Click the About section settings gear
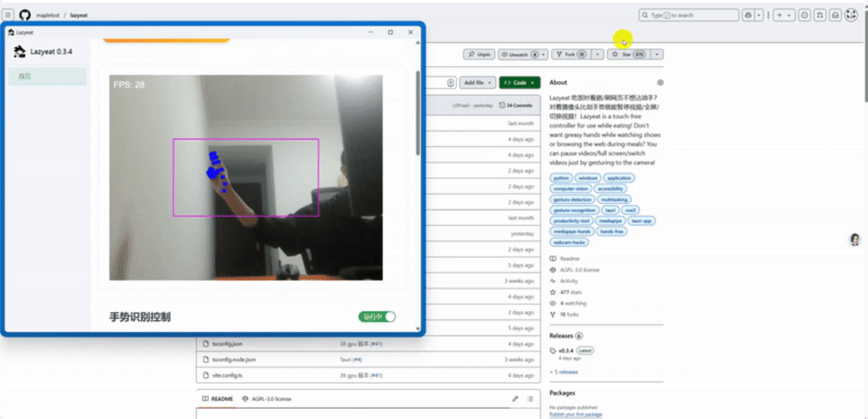 [660, 83]
